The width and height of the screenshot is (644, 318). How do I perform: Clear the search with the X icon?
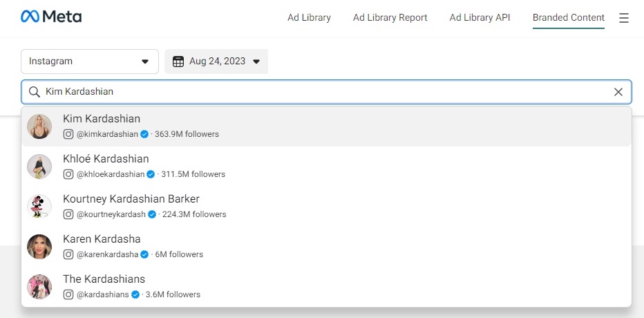point(618,92)
